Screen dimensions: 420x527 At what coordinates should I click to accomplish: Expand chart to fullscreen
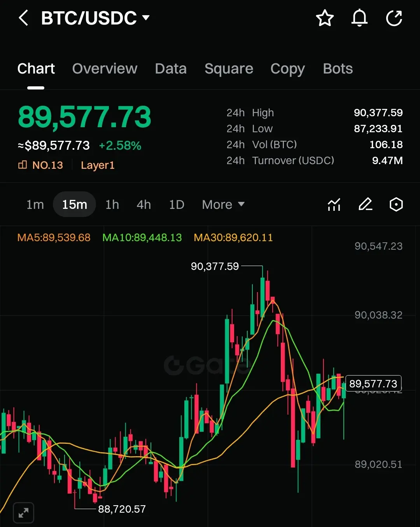(23, 513)
